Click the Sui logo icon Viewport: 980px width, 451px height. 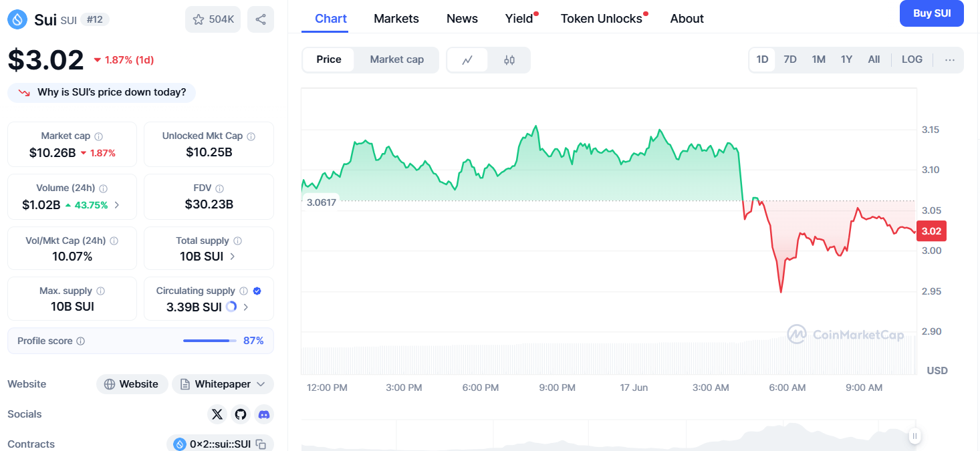pyautogui.click(x=17, y=19)
